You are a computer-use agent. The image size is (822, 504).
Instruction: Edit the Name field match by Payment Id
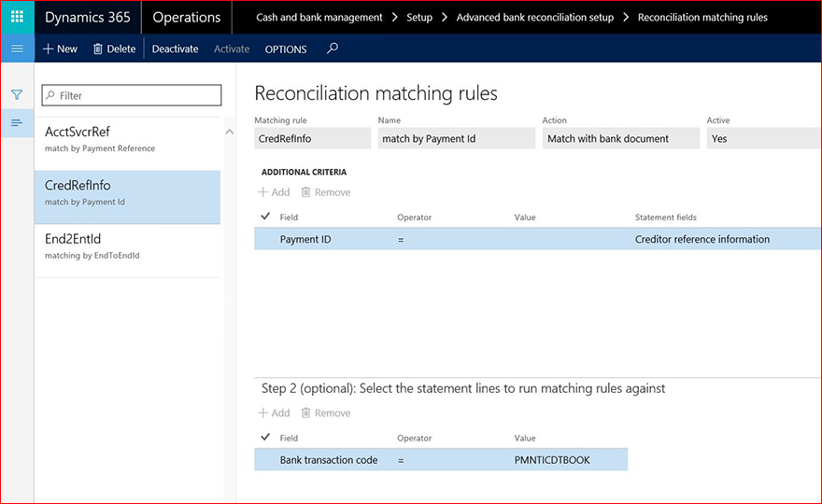(457, 138)
